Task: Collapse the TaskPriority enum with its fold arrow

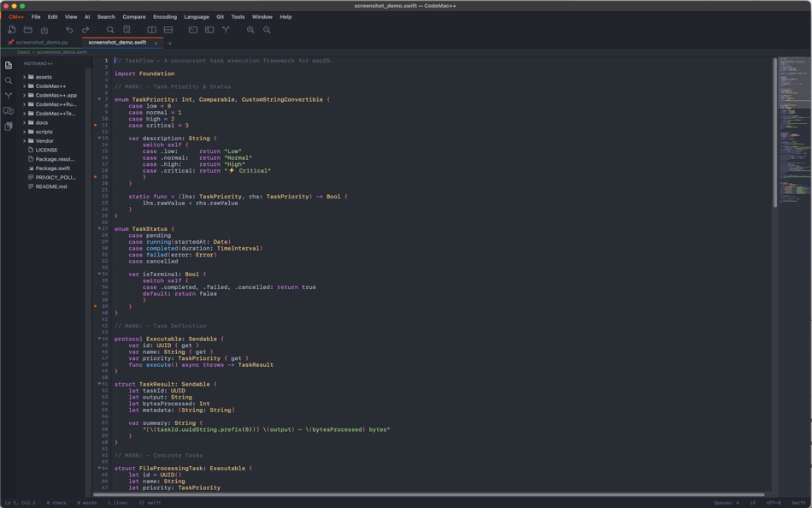Action: (x=101, y=99)
